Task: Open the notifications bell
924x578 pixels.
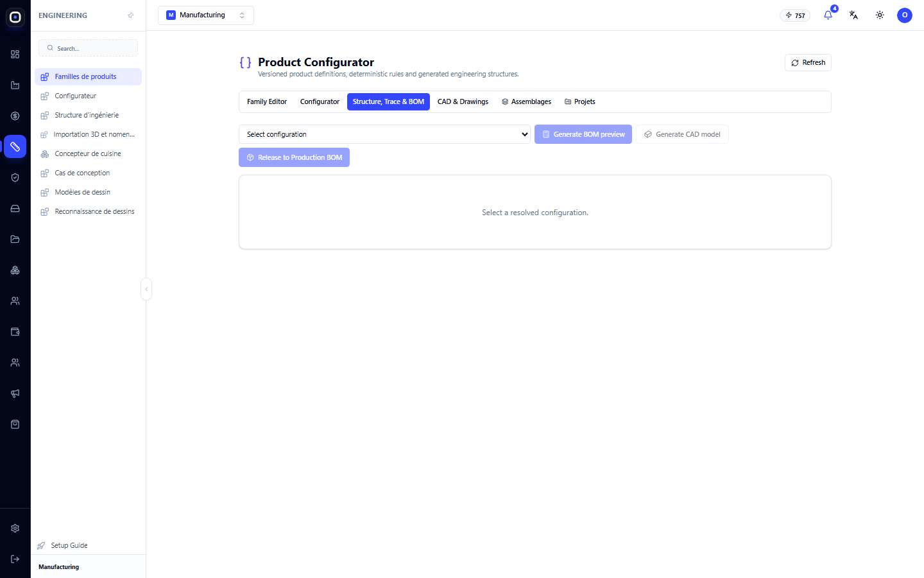Action: click(x=828, y=15)
